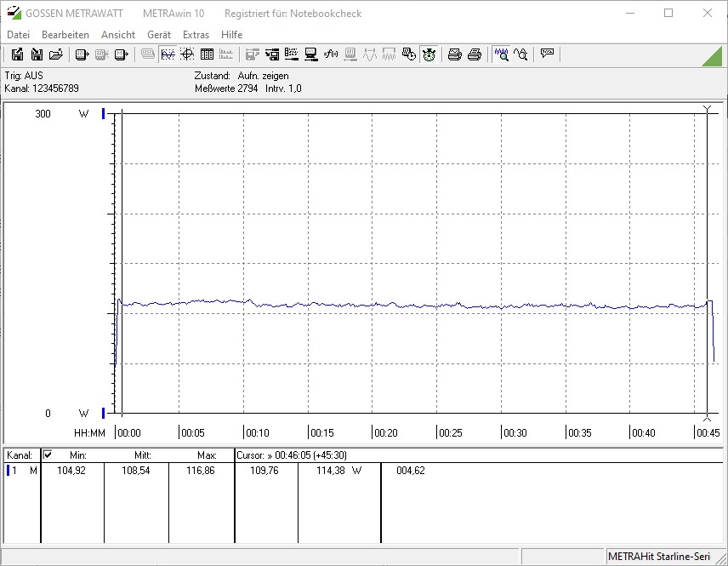This screenshot has width=728, height=566.
Task: Click the top Y cursor marker
Action: click(x=707, y=109)
